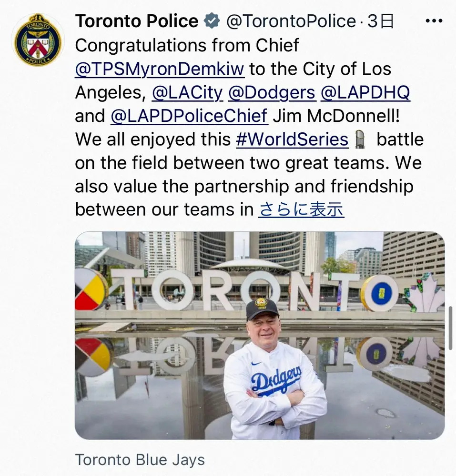The image size is (456, 476).
Task: Open the @LAPDHQ mention link
Action: pyautogui.click(x=365, y=92)
